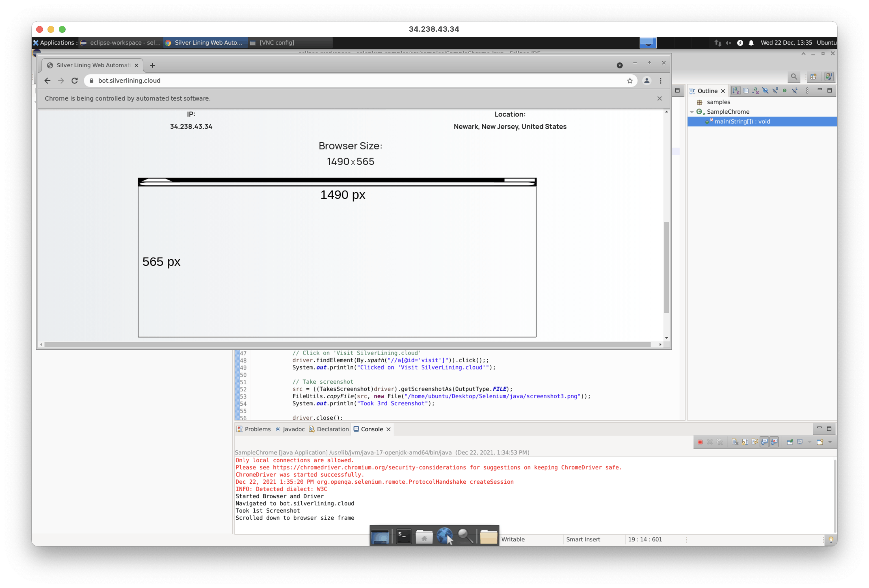This screenshot has width=869, height=588.
Task: Open new console view dropdown arrow
Action: pos(830,442)
